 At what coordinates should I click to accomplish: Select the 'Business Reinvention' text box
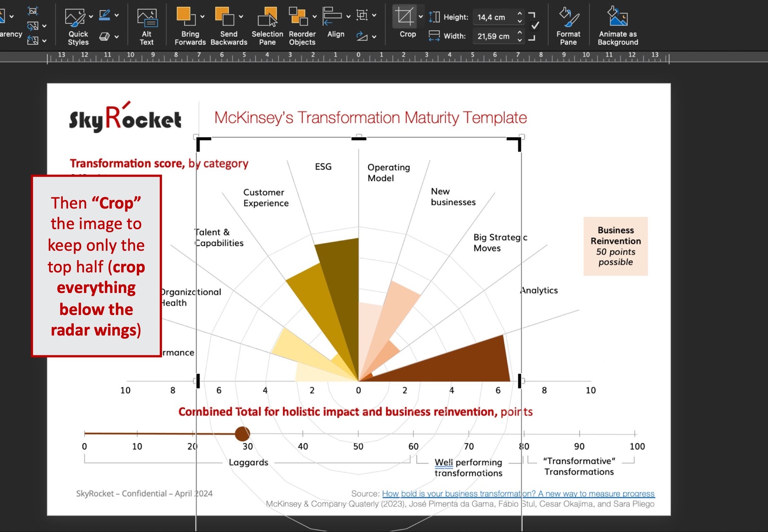click(x=616, y=246)
